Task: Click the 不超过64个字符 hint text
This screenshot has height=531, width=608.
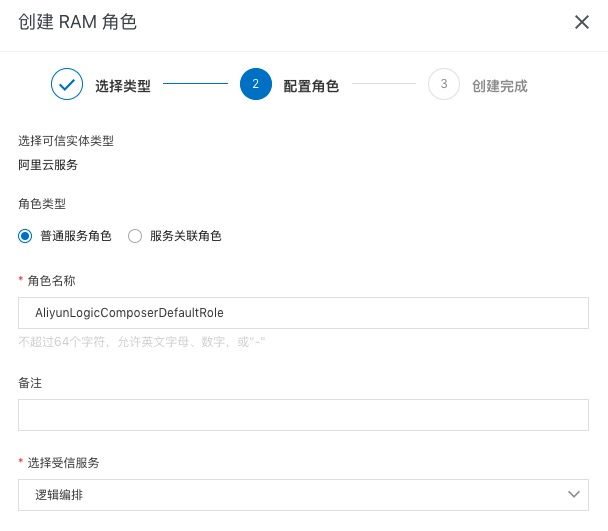Action: click(142, 342)
